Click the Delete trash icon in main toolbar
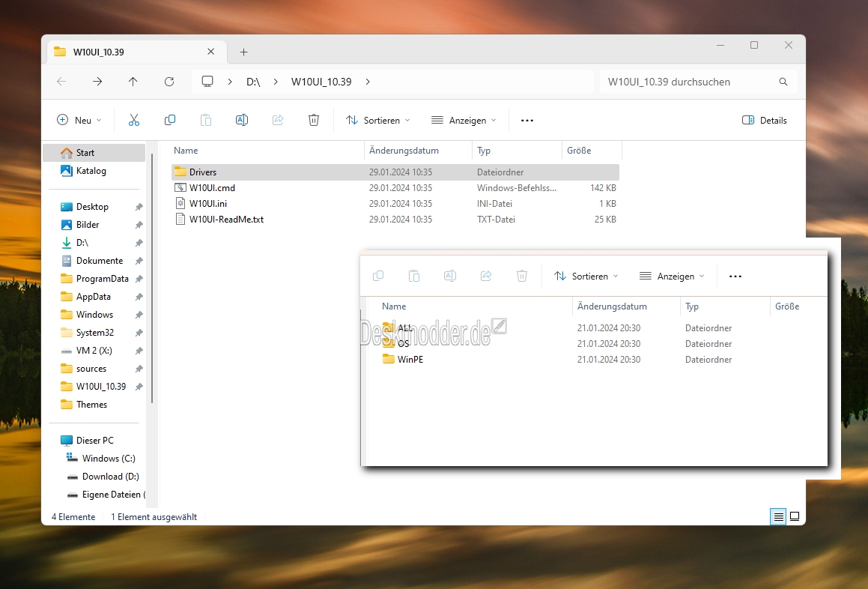This screenshot has width=868, height=589. click(314, 120)
